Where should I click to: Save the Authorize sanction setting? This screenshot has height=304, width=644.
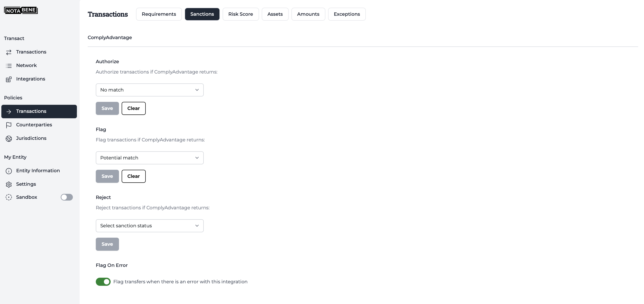107,108
